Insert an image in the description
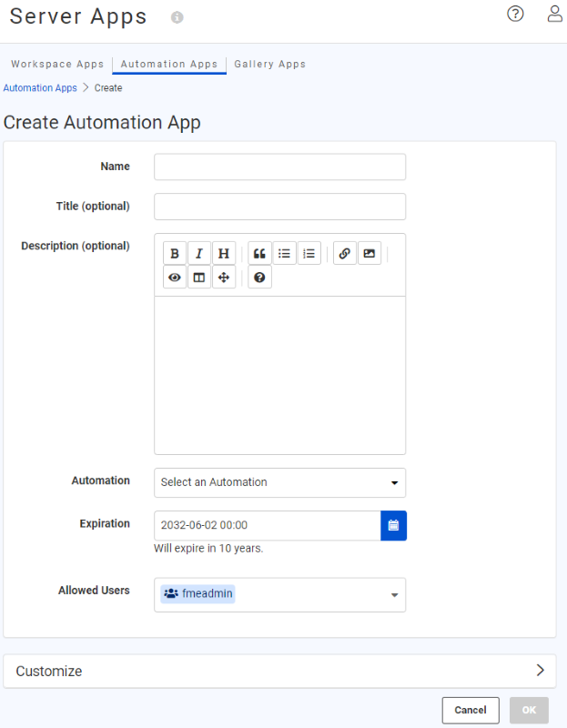The height and width of the screenshot is (728, 567). [370, 253]
